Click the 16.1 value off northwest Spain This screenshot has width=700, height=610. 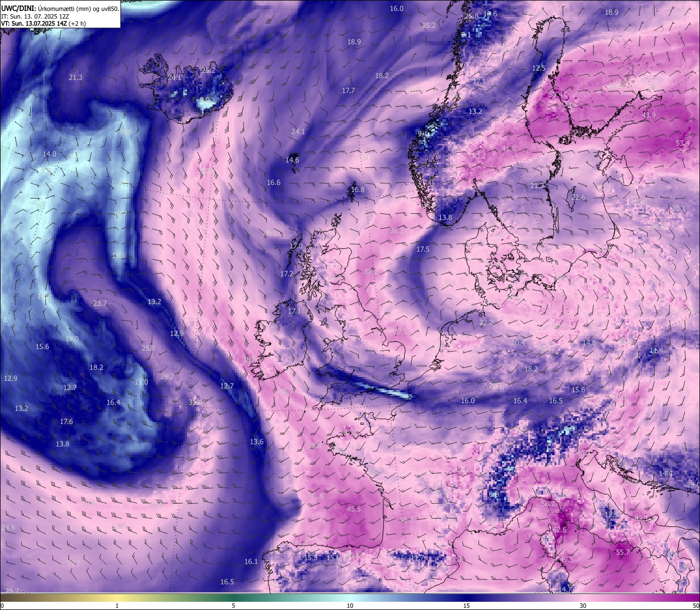[x=251, y=562]
